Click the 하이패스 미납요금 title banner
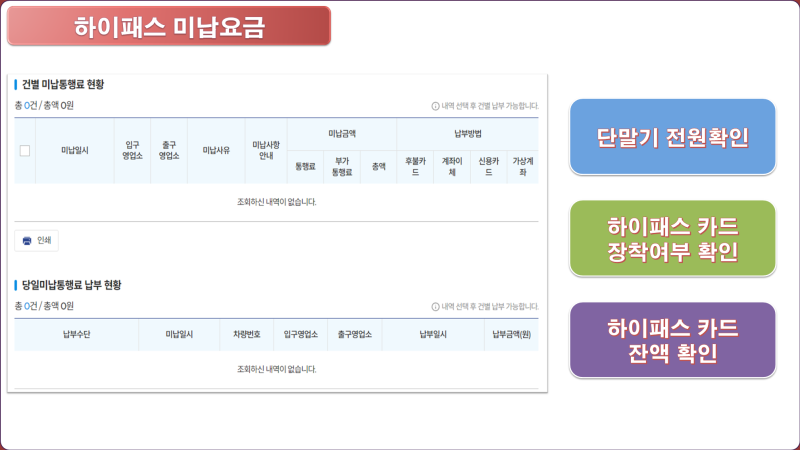This screenshot has height=450, width=800. point(169,26)
